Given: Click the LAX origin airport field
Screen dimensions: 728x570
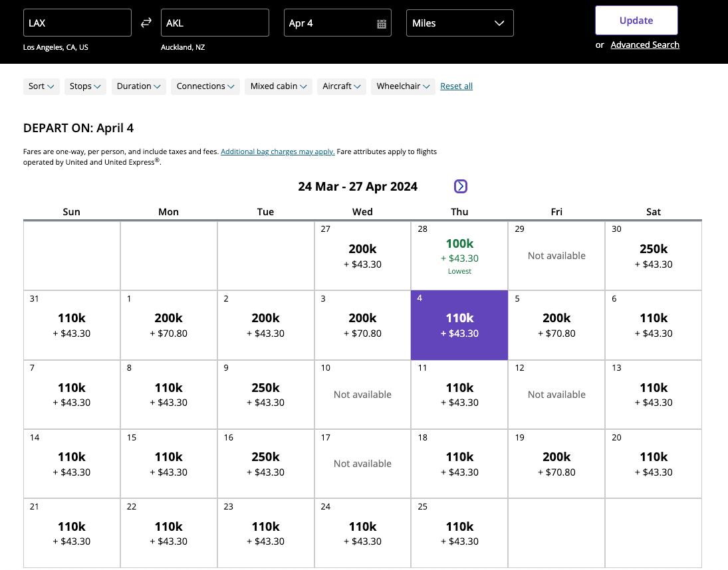Looking at the screenshot, I should pos(77,23).
